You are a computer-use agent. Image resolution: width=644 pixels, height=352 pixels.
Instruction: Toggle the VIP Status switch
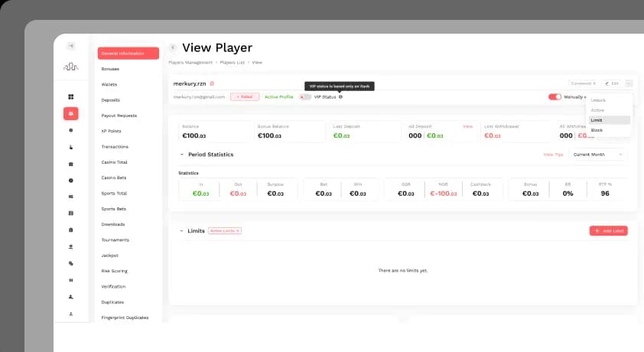(x=304, y=97)
